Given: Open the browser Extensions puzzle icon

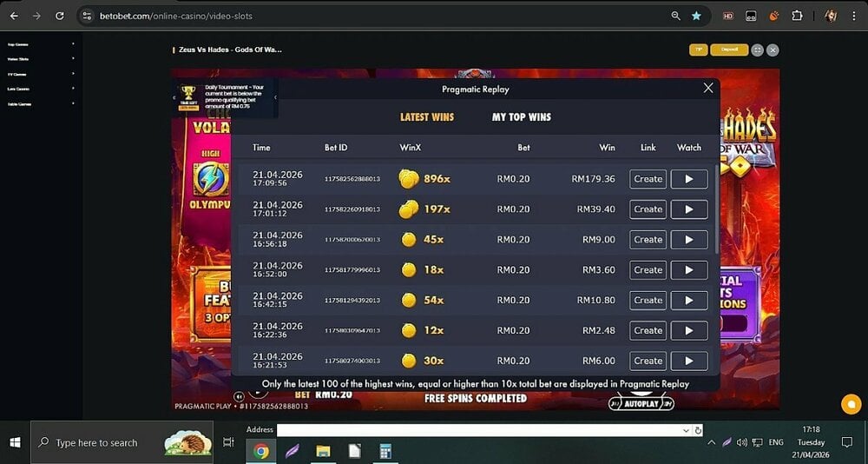Looking at the screenshot, I should point(797,16).
